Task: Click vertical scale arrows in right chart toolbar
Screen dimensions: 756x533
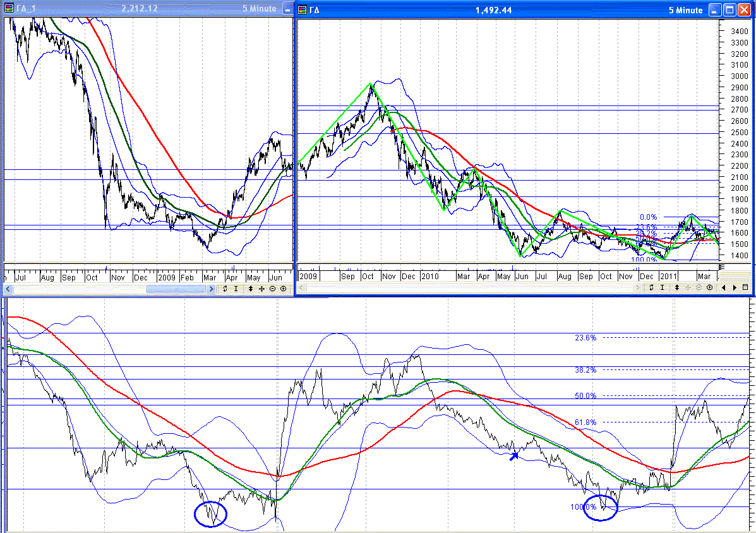Action: click(x=677, y=287)
